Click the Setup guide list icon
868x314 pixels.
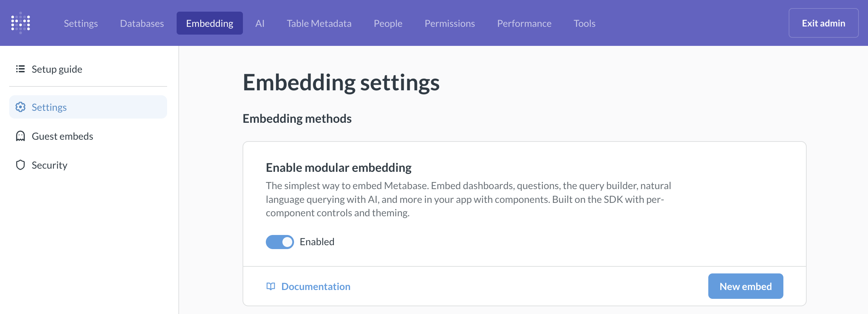(x=20, y=69)
